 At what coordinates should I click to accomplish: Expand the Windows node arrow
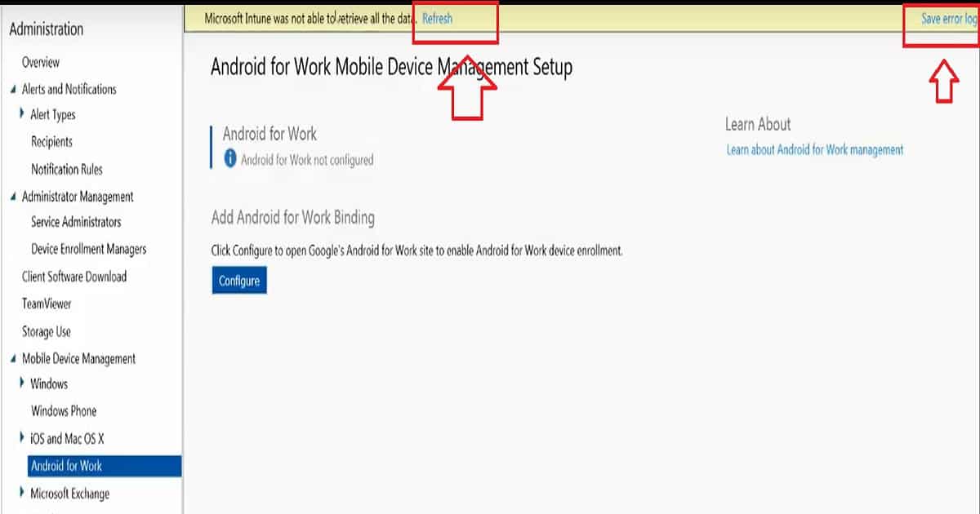(22, 383)
